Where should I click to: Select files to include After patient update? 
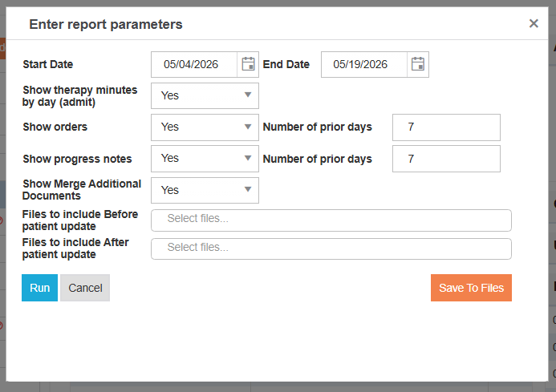pos(331,249)
